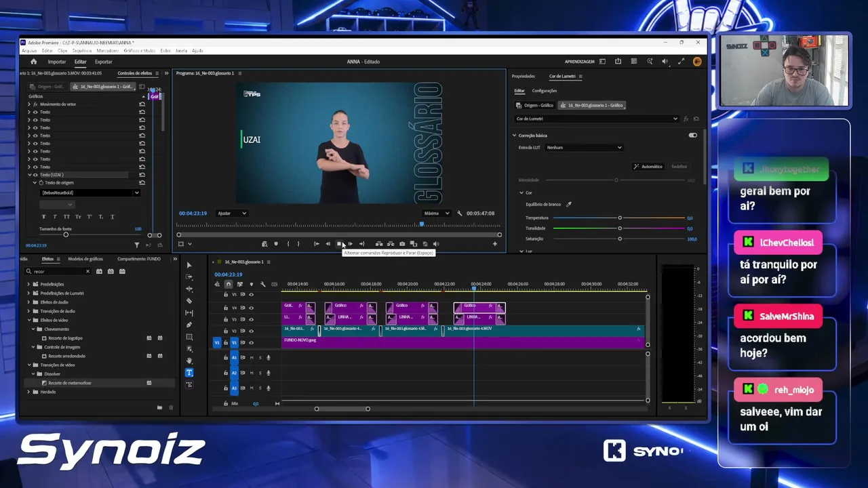Screen dimensions: 868x488
Task: Click the Origem - Gráfico button in Lumetri
Action: (535, 106)
